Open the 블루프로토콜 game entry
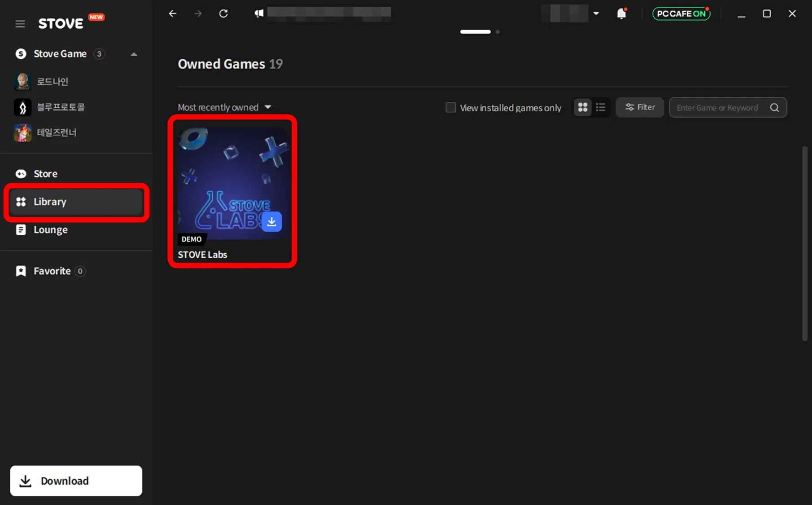Viewport: 812px width, 505px height. coord(49,107)
